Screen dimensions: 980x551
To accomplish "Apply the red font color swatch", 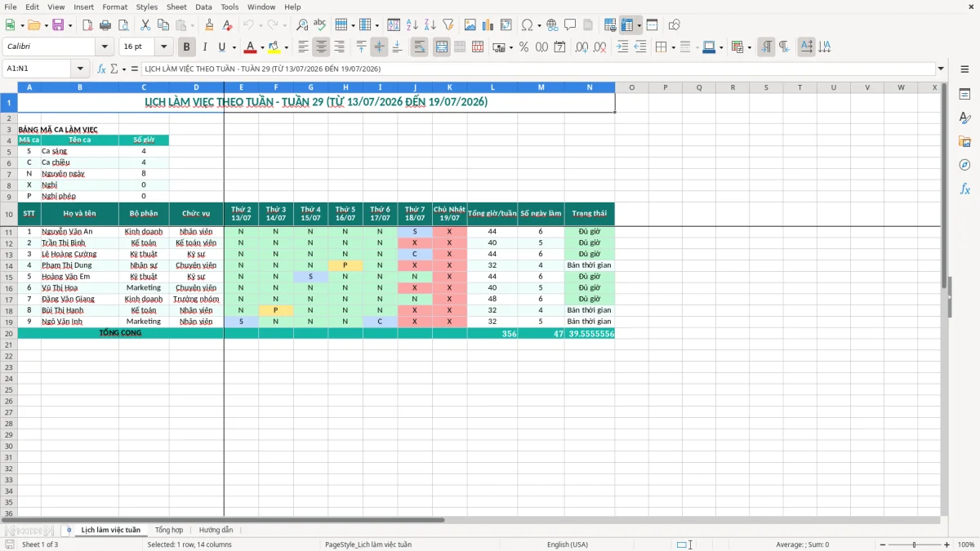I will 251,47.
